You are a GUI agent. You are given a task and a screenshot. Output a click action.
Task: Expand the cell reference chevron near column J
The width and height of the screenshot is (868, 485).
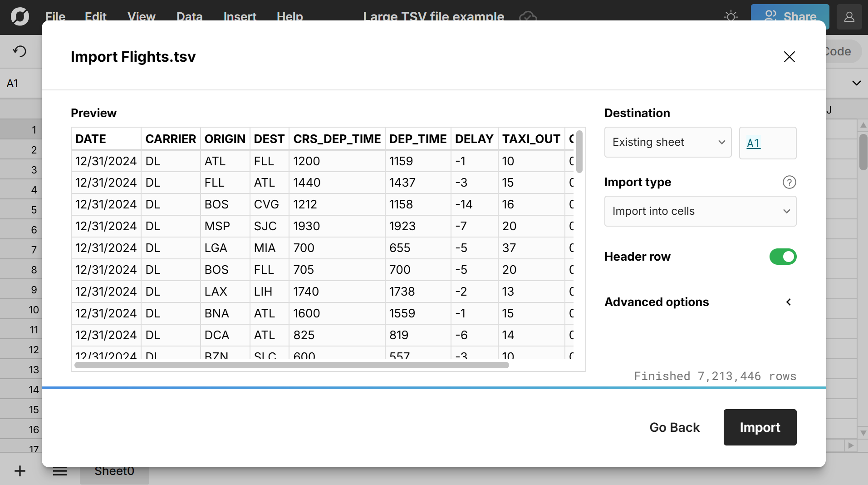[x=855, y=83]
